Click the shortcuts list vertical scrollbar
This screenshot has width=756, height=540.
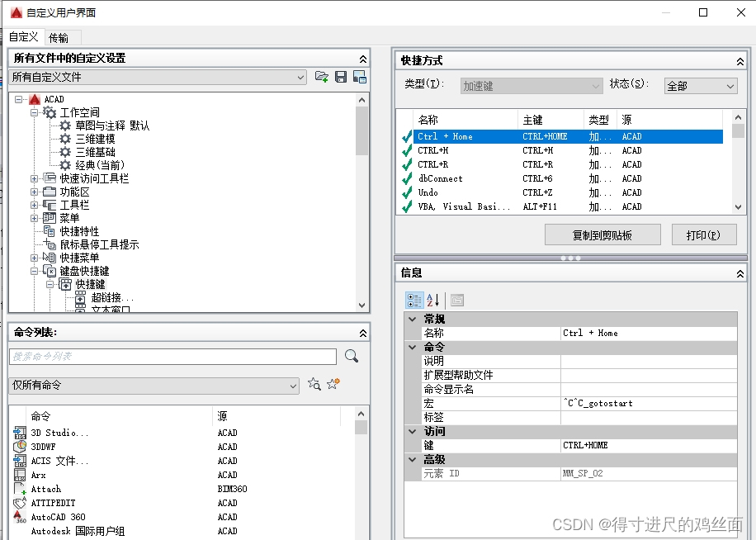pos(738,162)
